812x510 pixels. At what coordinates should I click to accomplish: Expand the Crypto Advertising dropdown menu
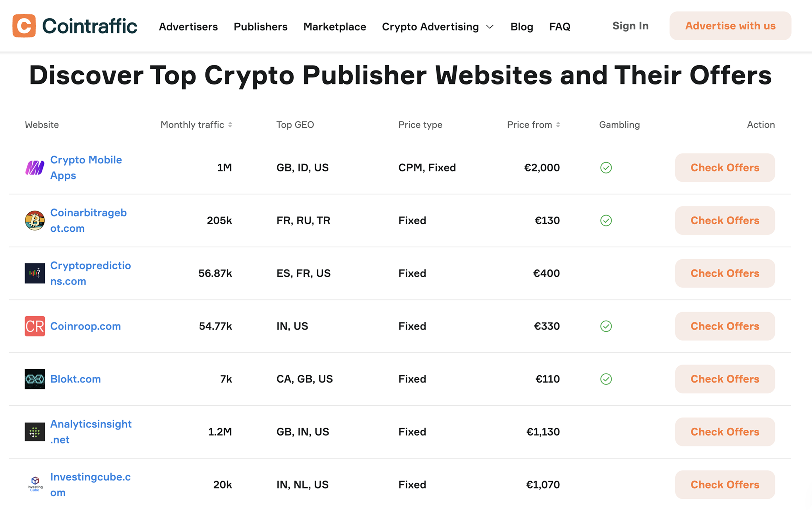click(438, 27)
